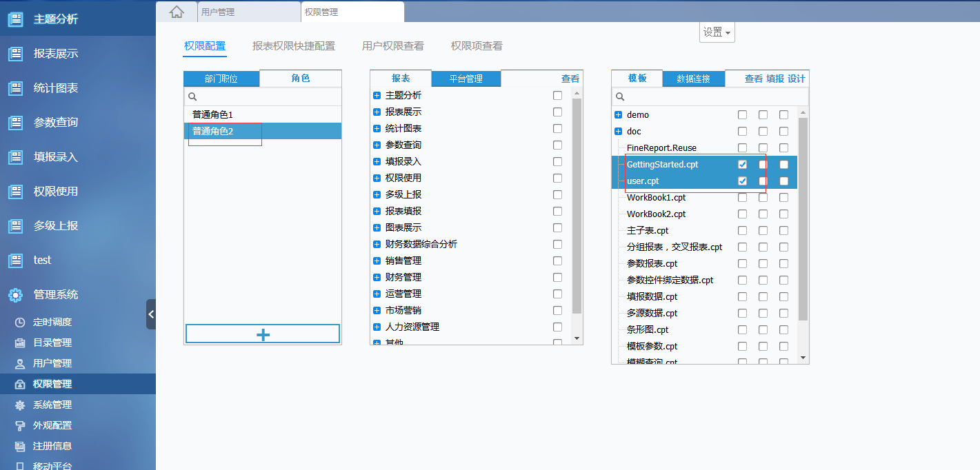
Task: Expand the 运营管理 tree node
Action: 377,294
